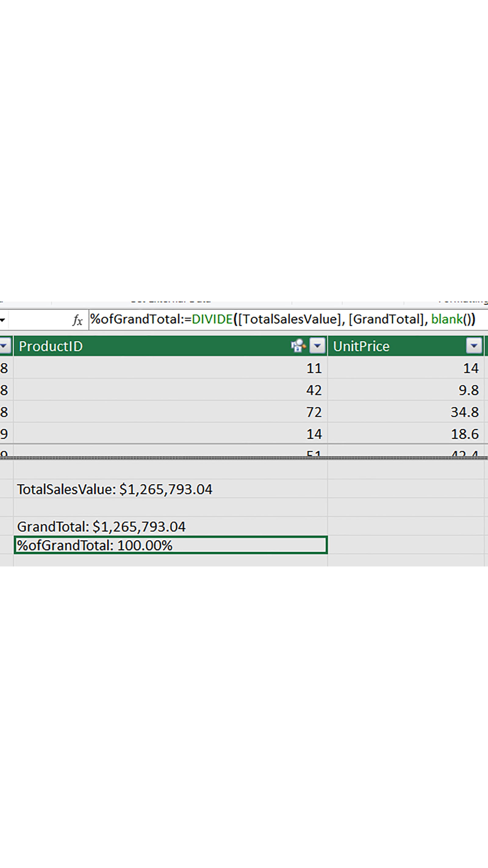Pick the ProductID cell showing 72
The image size is (488, 868).
point(170,412)
